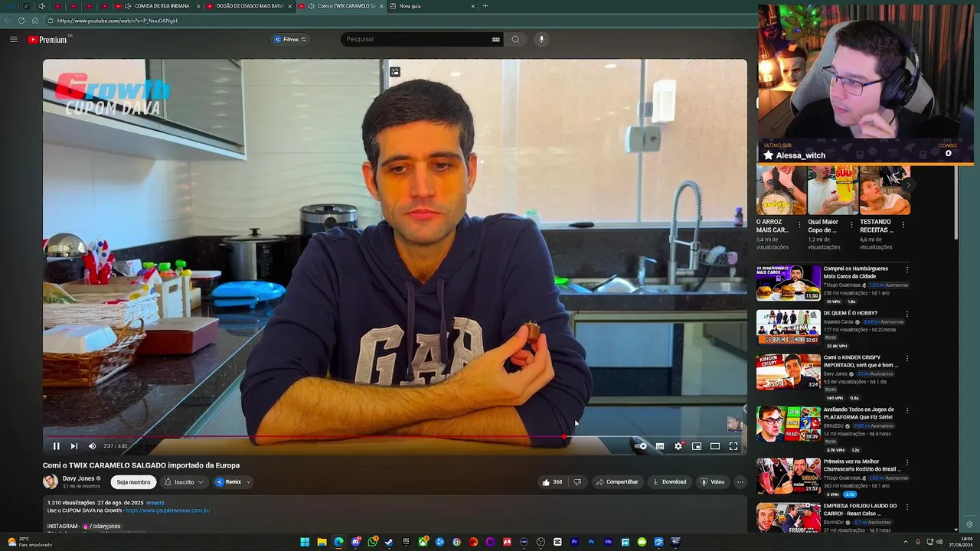
Task: Switch to theater mode view
Action: [x=715, y=446]
